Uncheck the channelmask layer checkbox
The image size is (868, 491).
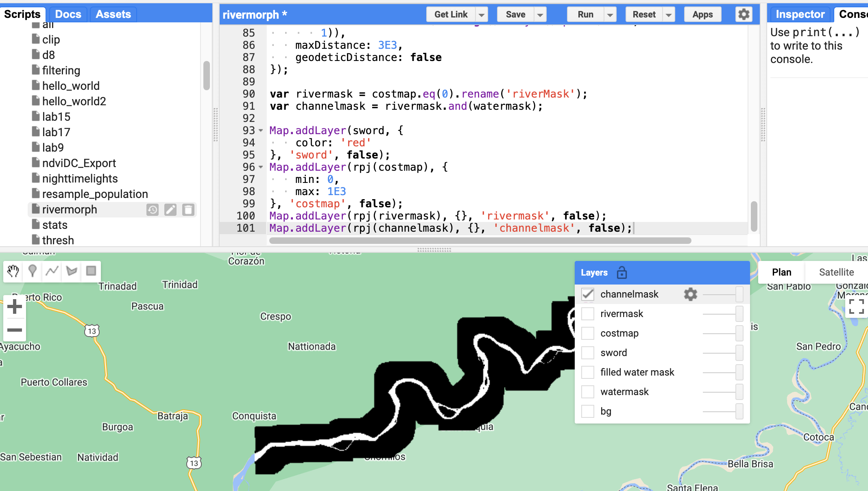pos(588,294)
